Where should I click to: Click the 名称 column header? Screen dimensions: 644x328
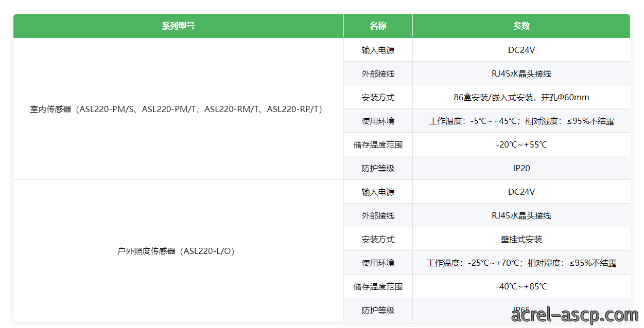point(378,26)
